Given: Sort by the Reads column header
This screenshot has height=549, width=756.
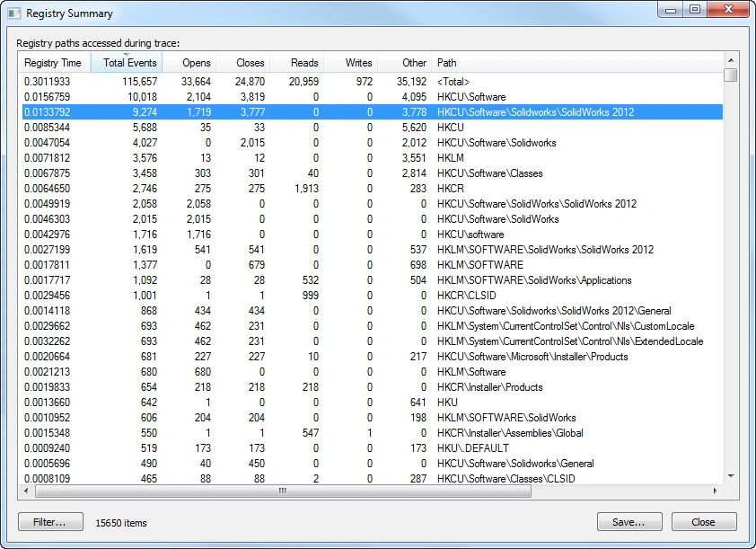Looking at the screenshot, I should (x=297, y=63).
